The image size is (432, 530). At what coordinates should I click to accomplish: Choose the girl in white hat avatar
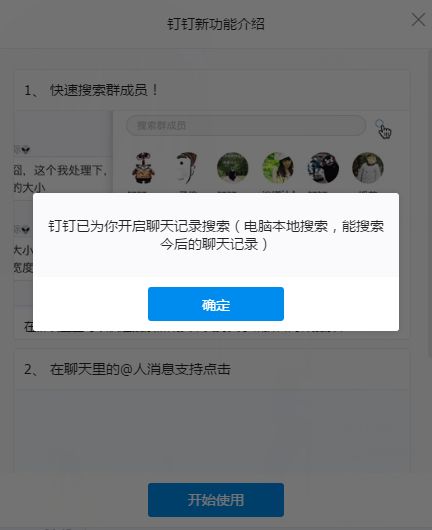[x=278, y=168]
